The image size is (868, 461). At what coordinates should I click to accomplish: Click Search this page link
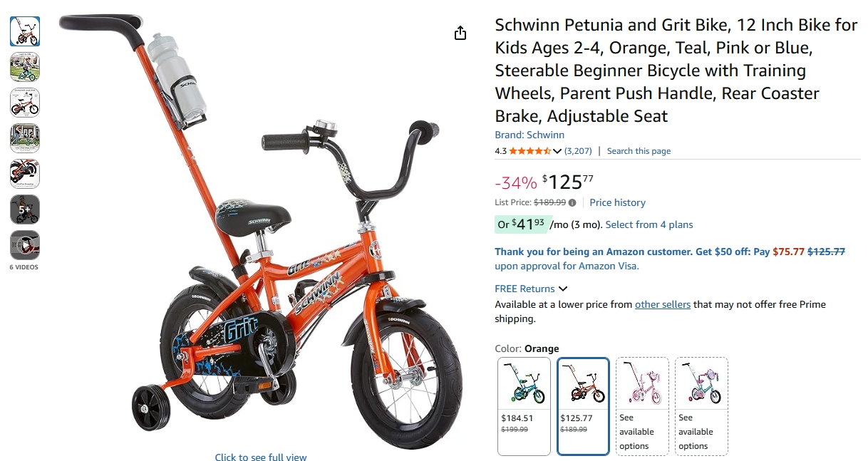(x=639, y=151)
